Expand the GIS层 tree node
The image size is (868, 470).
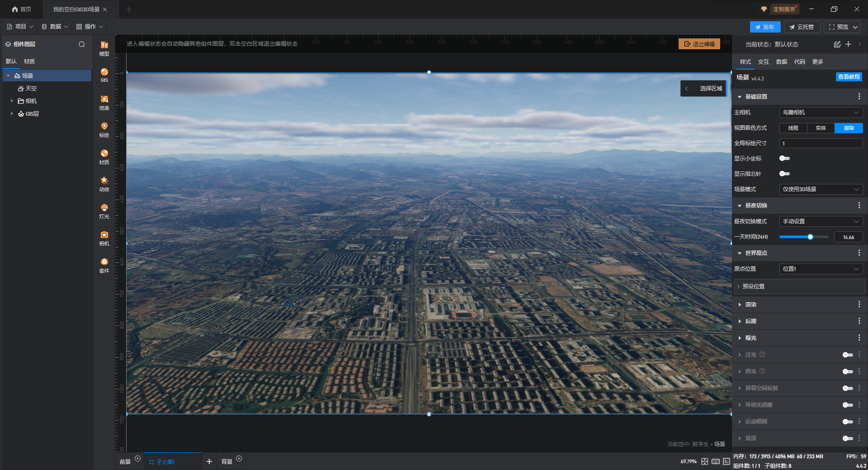[12, 113]
